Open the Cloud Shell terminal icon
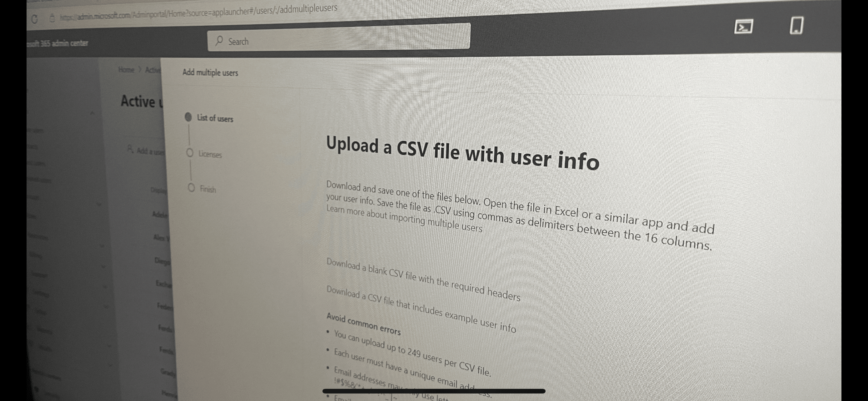Screen dimensions: 868x401 point(743,27)
